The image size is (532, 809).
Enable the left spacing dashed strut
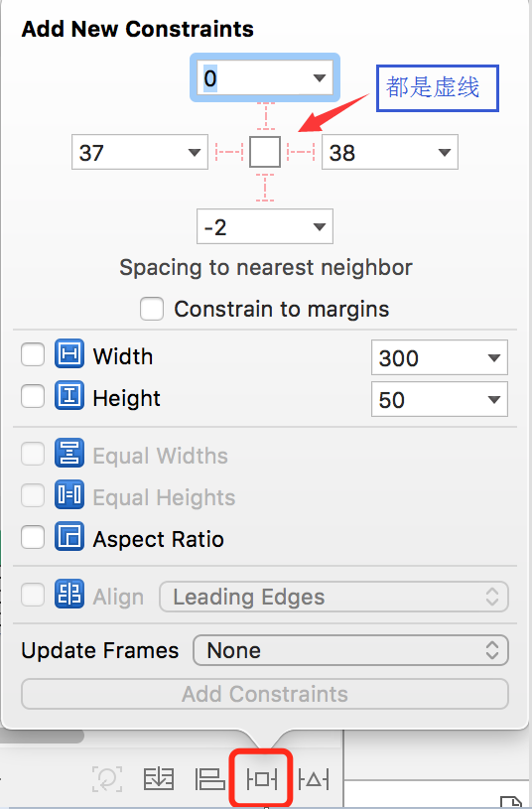229,152
